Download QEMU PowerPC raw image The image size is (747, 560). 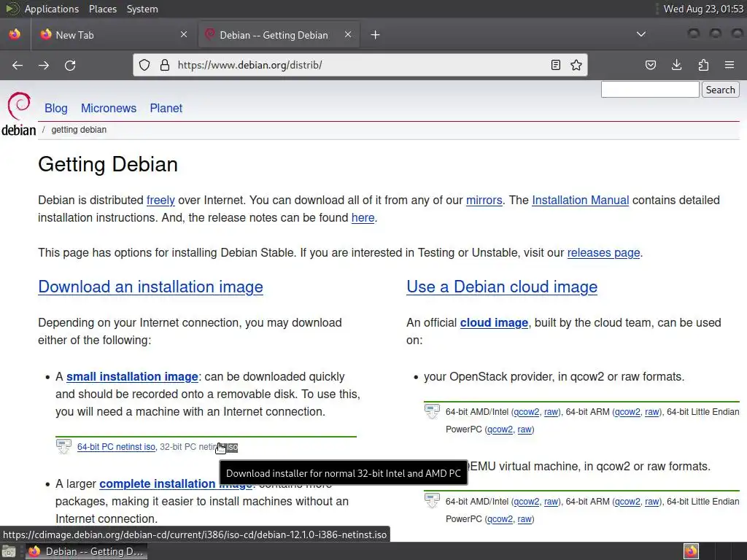click(524, 519)
